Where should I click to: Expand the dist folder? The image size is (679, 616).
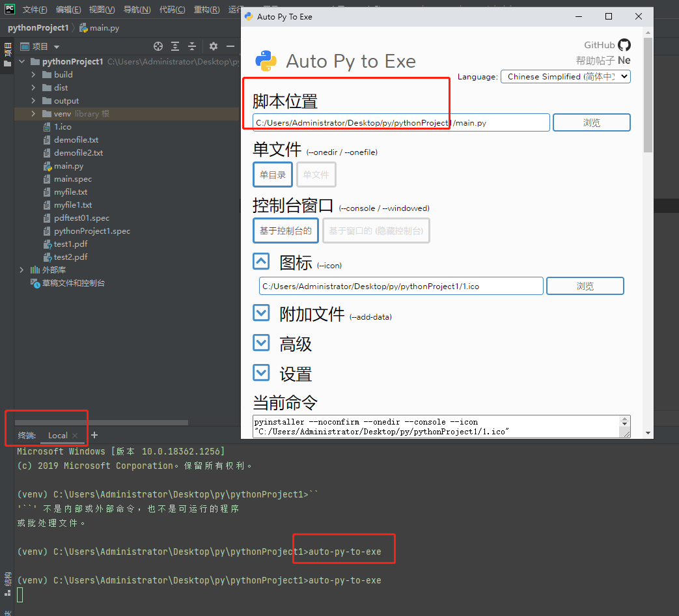click(33, 87)
